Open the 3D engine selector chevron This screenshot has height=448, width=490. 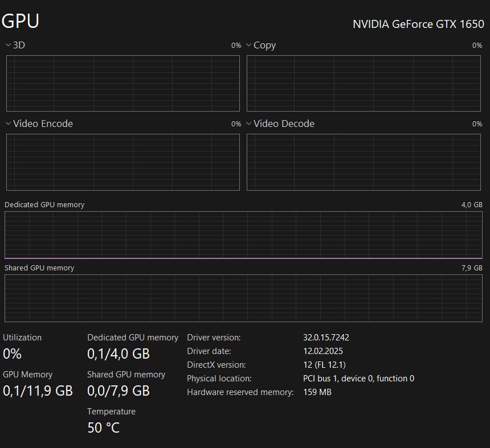point(8,45)
